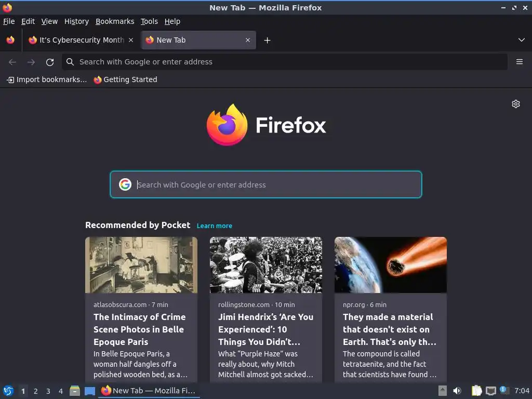Open the Help menu
The width and height of the screenshot is (532, 399).
click(x=172, y=21)
